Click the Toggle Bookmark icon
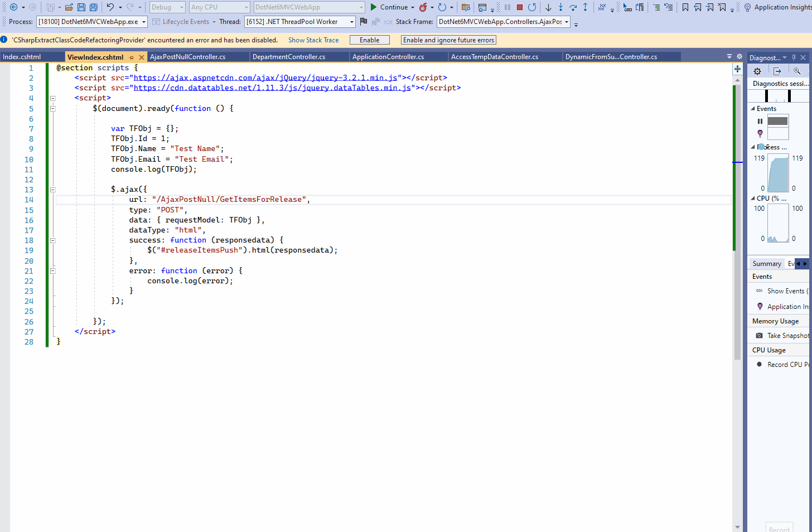 point(685,7)
